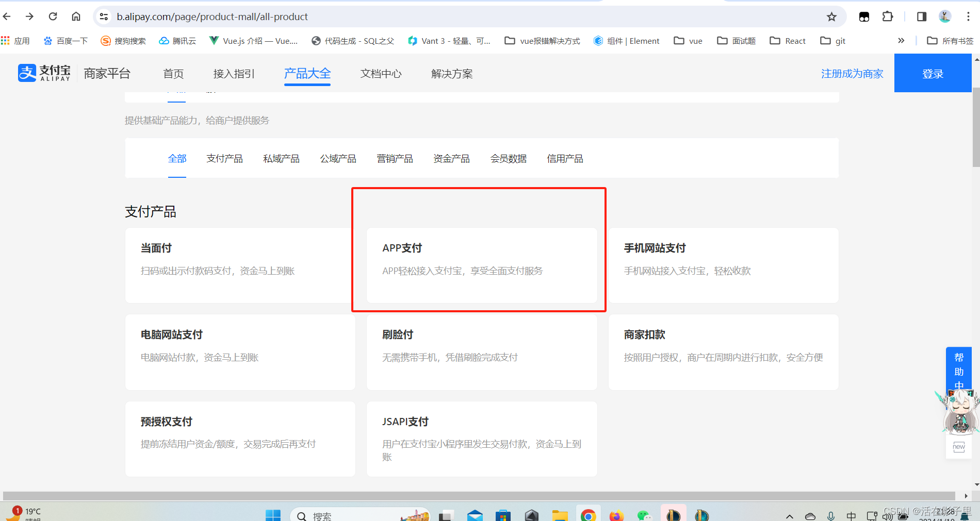
Task: Reload the Alipay page
Action: 53,16
